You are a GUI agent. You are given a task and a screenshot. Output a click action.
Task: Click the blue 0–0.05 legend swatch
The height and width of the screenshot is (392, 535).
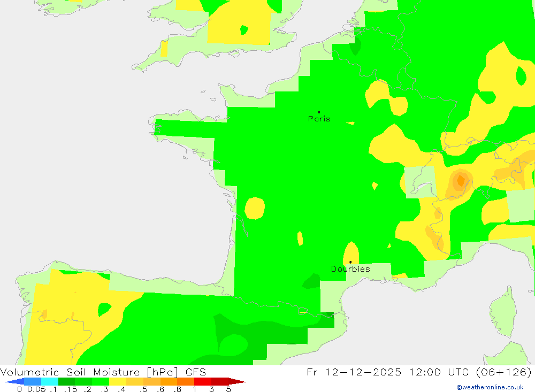coord(33,381)
